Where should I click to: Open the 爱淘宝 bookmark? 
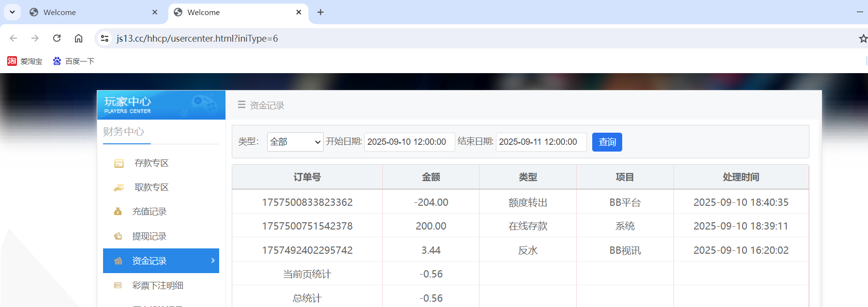pos(25,61)
